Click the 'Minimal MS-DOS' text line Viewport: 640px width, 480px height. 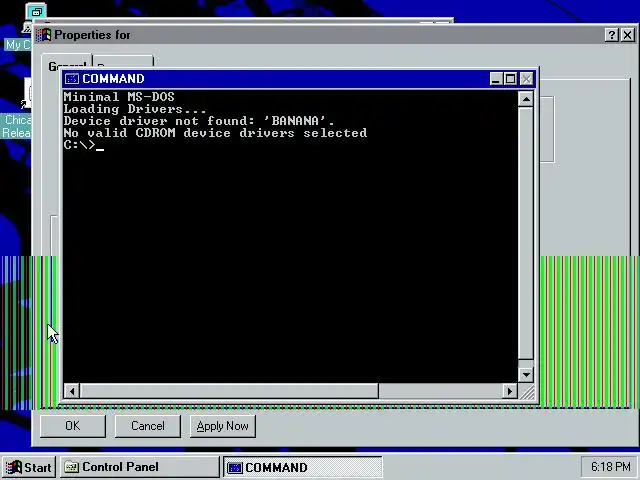119,97
